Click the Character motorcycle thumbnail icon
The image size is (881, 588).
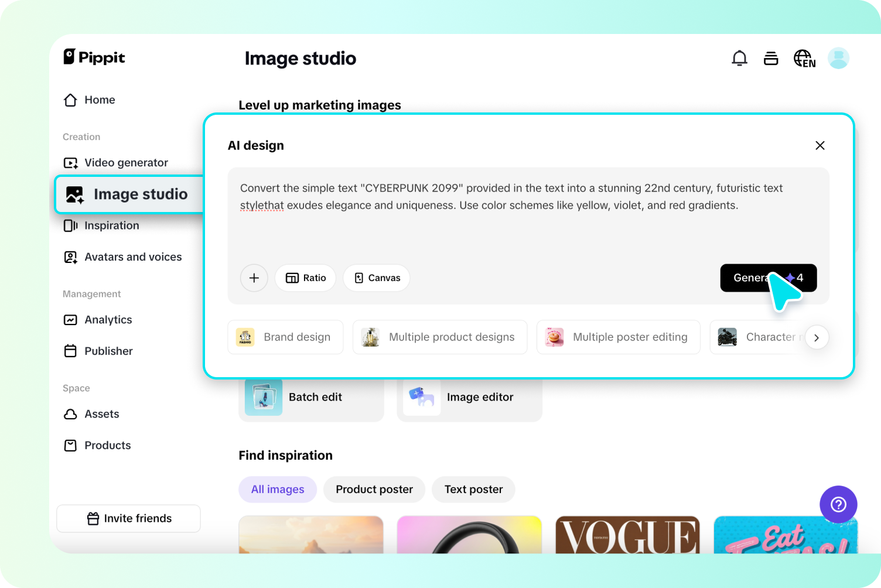(x=728, y=337)
